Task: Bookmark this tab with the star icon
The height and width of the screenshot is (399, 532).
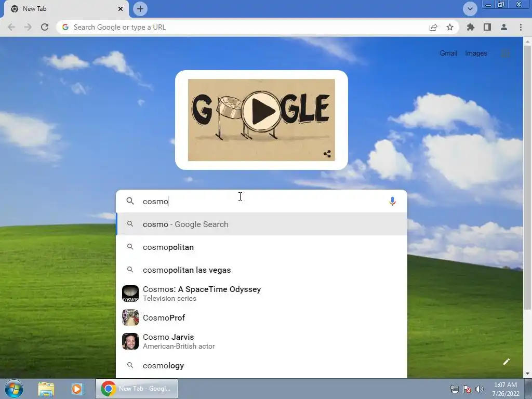Action: pos(450,27)
